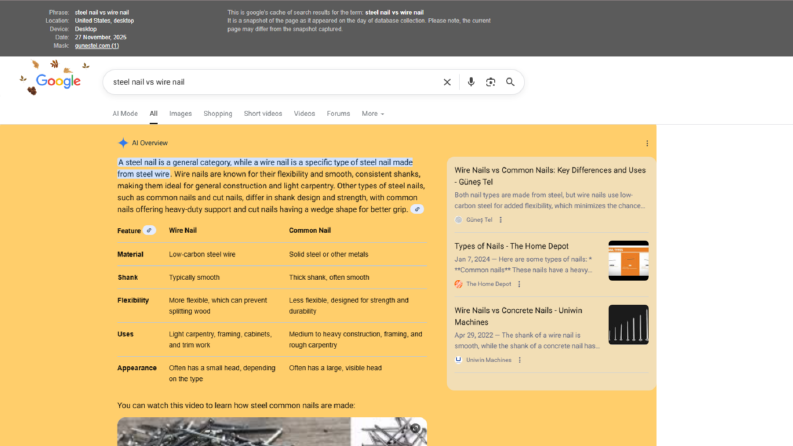Open the Google logo homepage link

(58, 81)
